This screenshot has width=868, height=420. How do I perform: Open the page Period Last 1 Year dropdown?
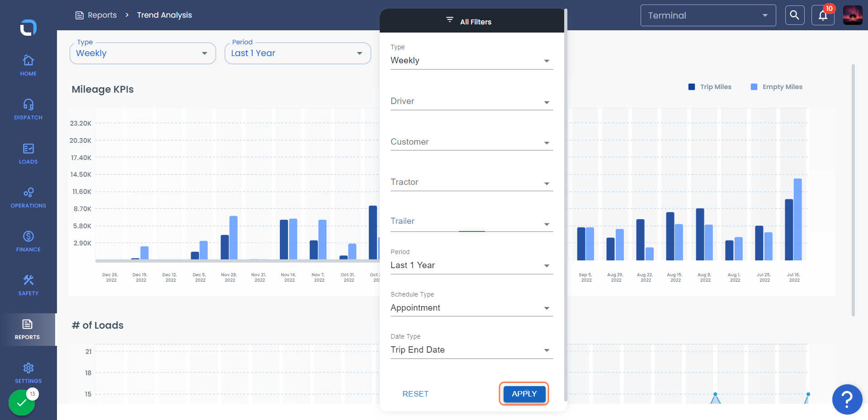pos(298,53)
